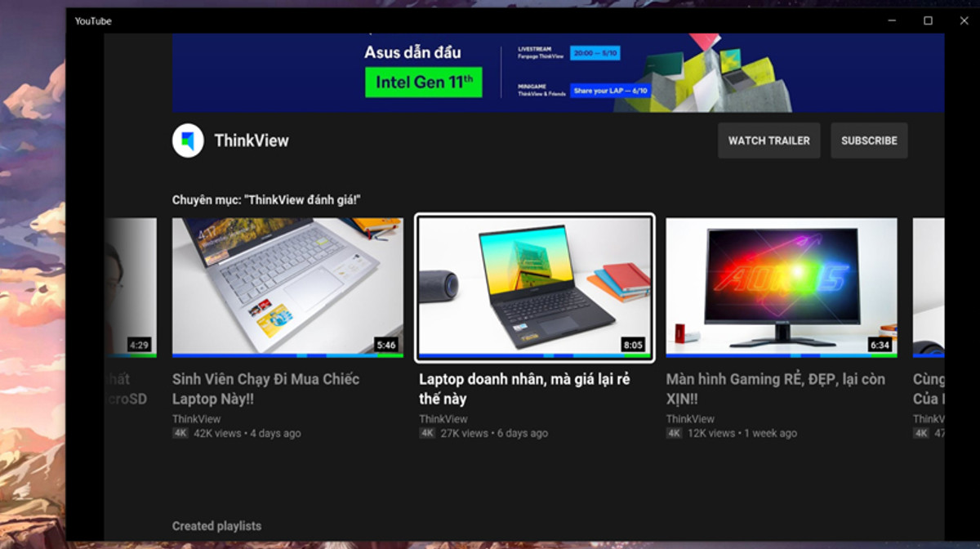Screen dimensions: 980x549
Task: Click the 8:05 duration label
Action: tap(634, 345)
